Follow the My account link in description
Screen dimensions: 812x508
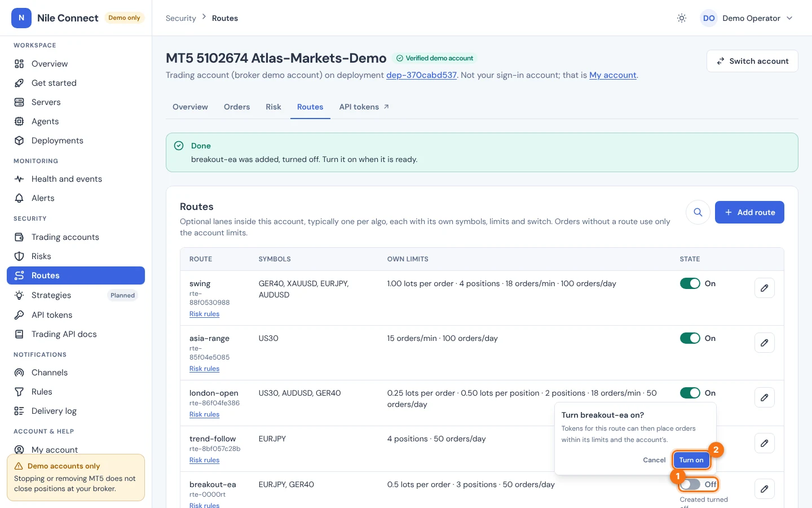tap(613, 75)
